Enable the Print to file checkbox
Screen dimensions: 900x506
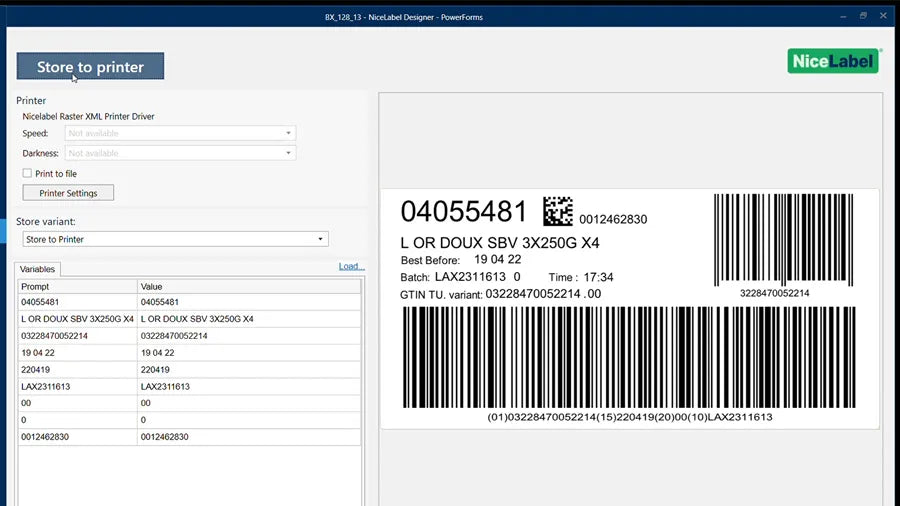[27, 174]
